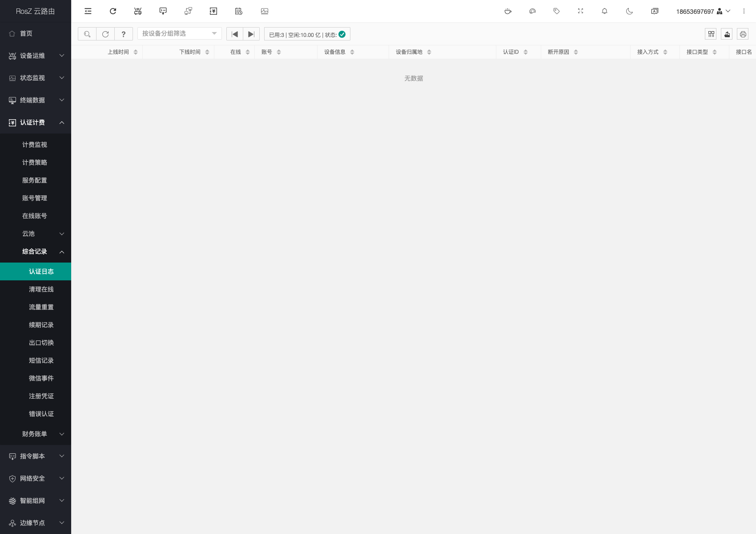Viewport: 756px width, 534px height.
Task: Click the next page button
Action: [x=251, y=34]
